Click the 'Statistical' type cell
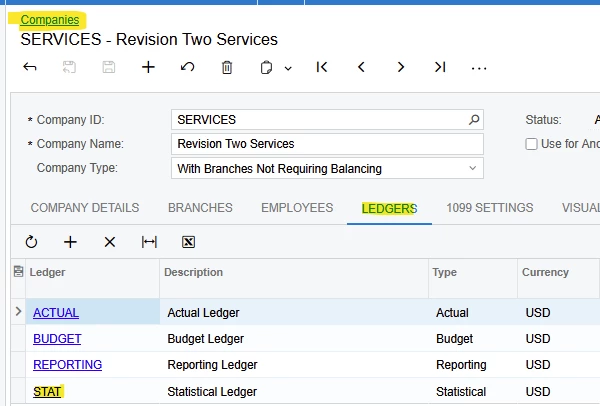 click(473, 391)
